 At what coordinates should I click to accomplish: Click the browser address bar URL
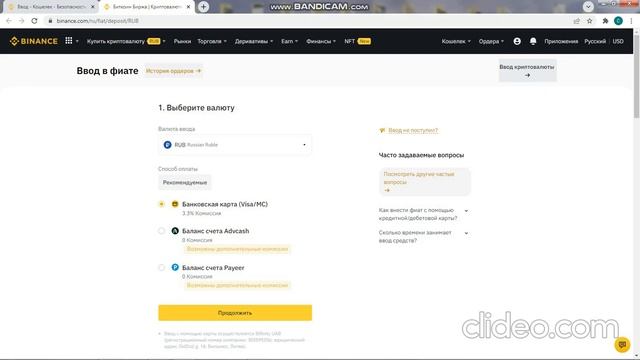(98, 21)
